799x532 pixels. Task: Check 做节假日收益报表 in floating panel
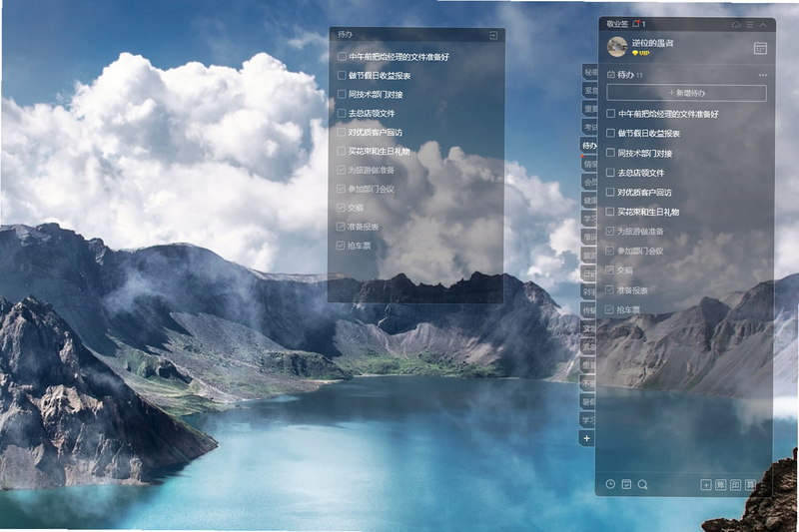[x=342, y=75]
